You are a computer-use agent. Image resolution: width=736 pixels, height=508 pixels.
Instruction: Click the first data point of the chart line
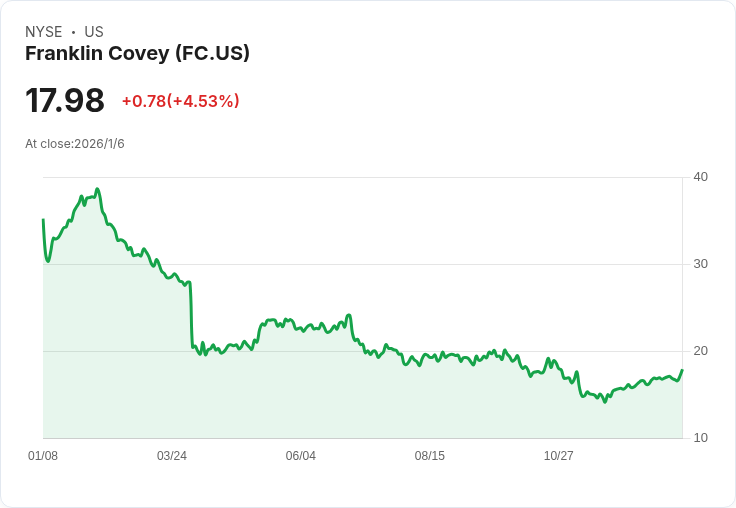point(43,219)
